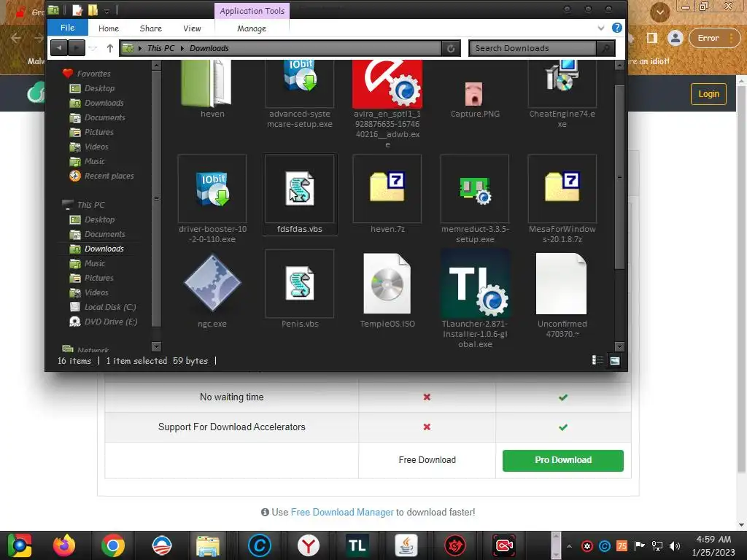Refresh the Downloads folder view

click(450, 48)
